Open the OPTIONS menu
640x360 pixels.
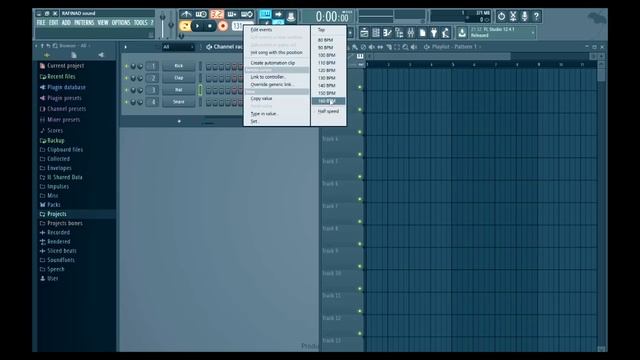(x=121, y=22)
